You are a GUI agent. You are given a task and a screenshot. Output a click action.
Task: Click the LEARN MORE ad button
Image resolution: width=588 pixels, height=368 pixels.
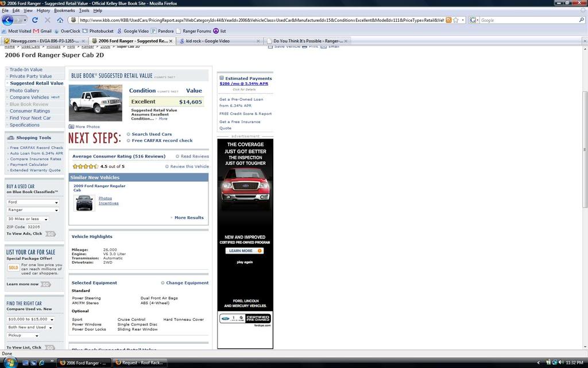coord(245,251)
